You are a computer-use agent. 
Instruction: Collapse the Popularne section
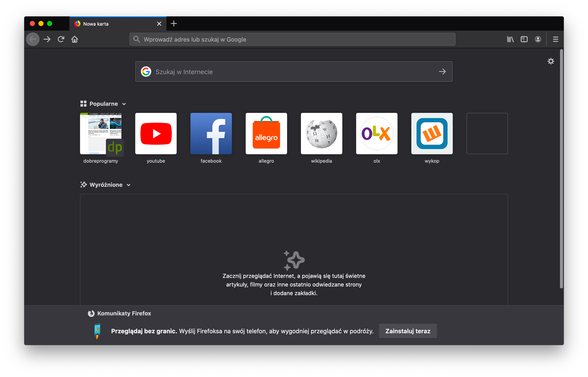[124, 104]
